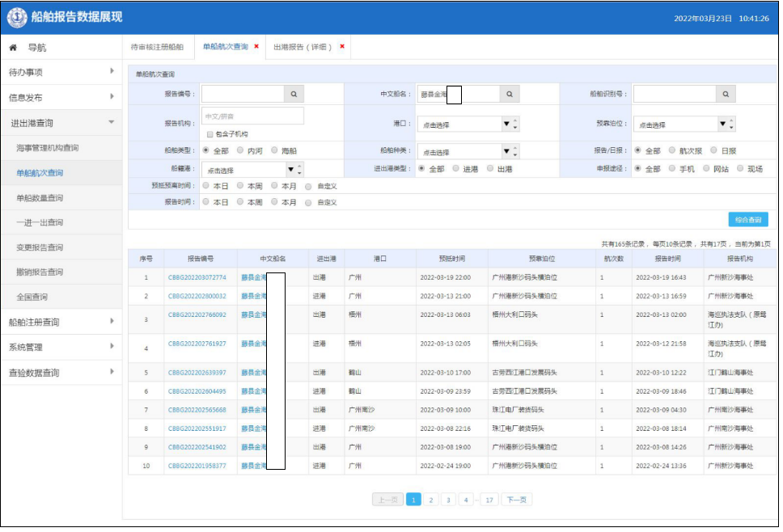Switch to the 待审核注册船舶 tab
The image size is (783, 532).
click(157, 48)
